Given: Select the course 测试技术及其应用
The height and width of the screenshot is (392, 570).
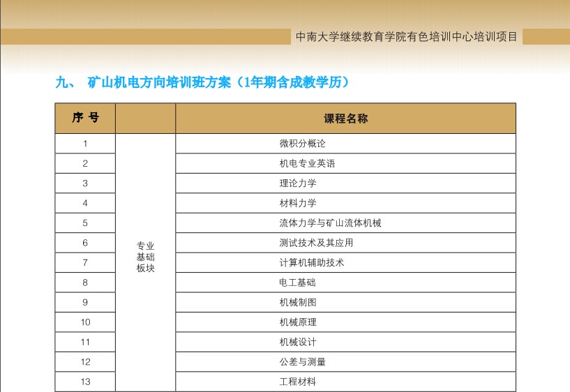Looking at the screenshot, I should pyautogui.click(x=316, y=243).
